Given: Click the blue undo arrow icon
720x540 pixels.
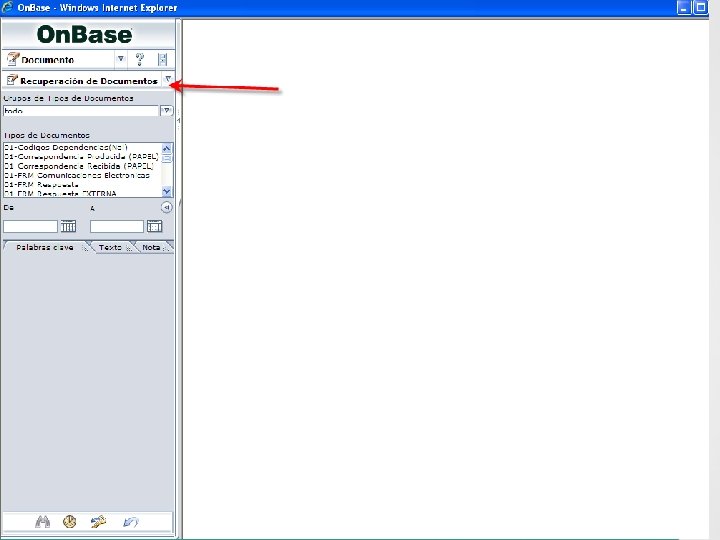Looking at the screenshot, I should (131, 522).
